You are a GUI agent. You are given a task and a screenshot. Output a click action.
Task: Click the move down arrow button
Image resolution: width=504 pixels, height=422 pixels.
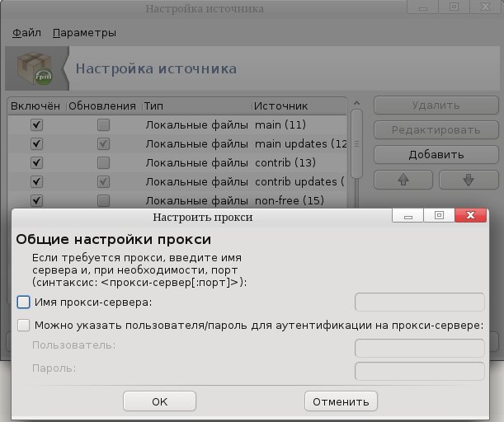(469, 180)
